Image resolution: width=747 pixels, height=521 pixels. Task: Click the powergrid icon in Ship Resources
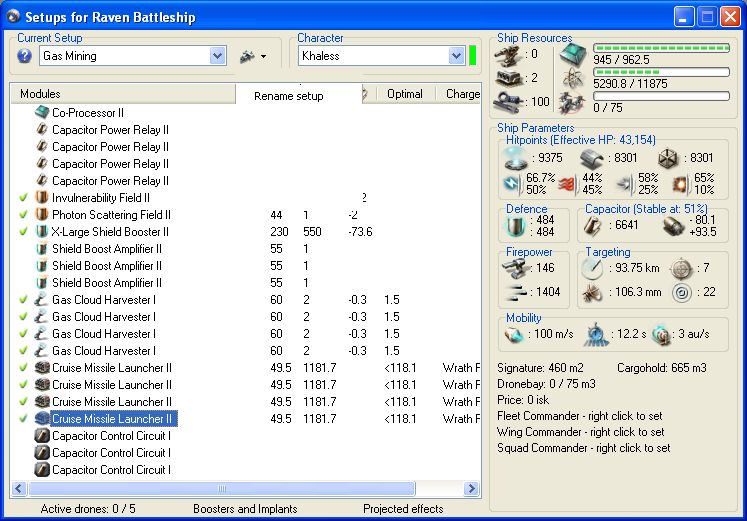[574, 78]
